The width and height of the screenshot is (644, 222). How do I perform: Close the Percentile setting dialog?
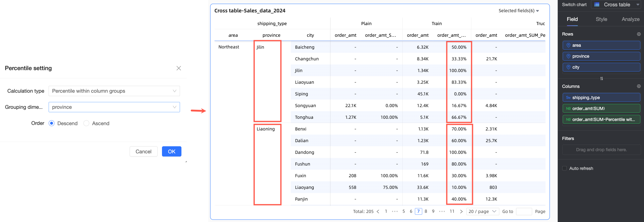pyautogui.click(x=179, y=68)
